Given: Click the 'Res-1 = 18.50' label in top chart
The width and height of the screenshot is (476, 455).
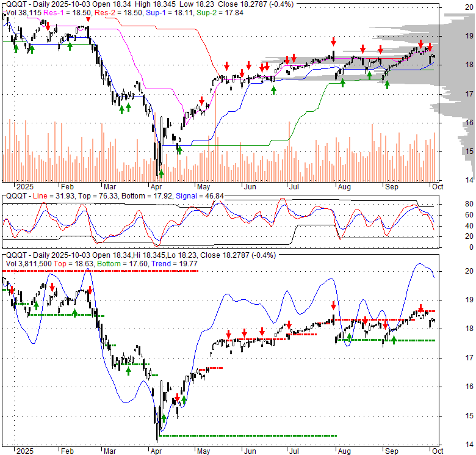Looking at the screenshot, I should 68,13.
